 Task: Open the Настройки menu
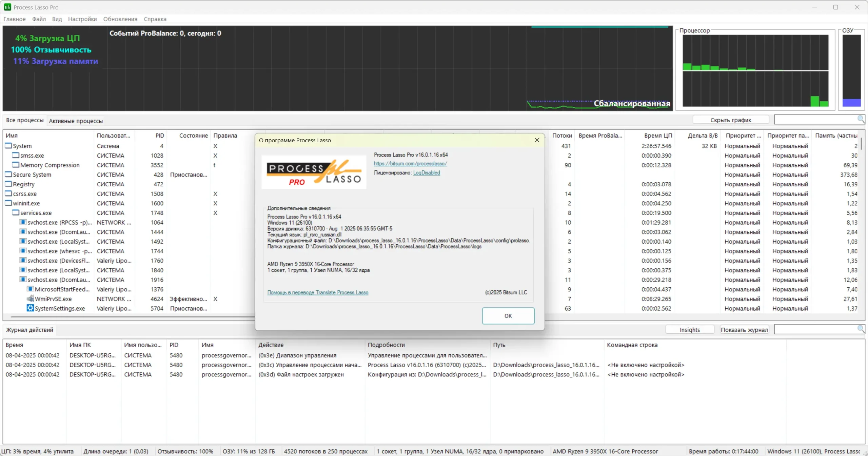tap(82, 19)
